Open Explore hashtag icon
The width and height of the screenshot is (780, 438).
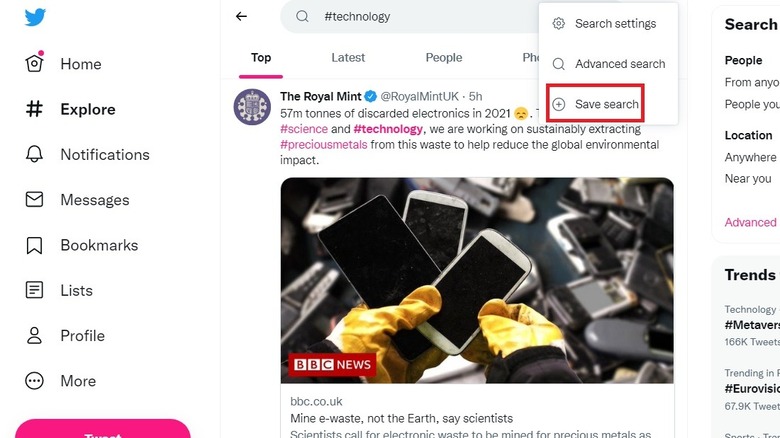coord(34,109)
